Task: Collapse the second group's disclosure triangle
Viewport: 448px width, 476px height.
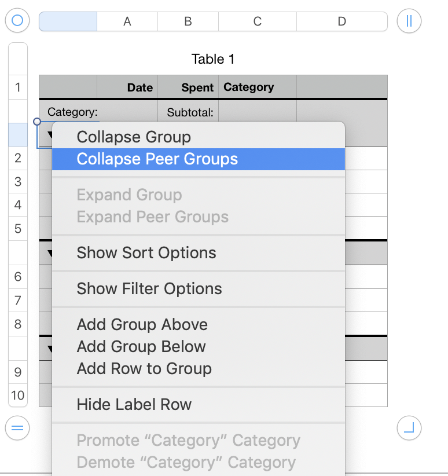Action: [x=49, y=253]
